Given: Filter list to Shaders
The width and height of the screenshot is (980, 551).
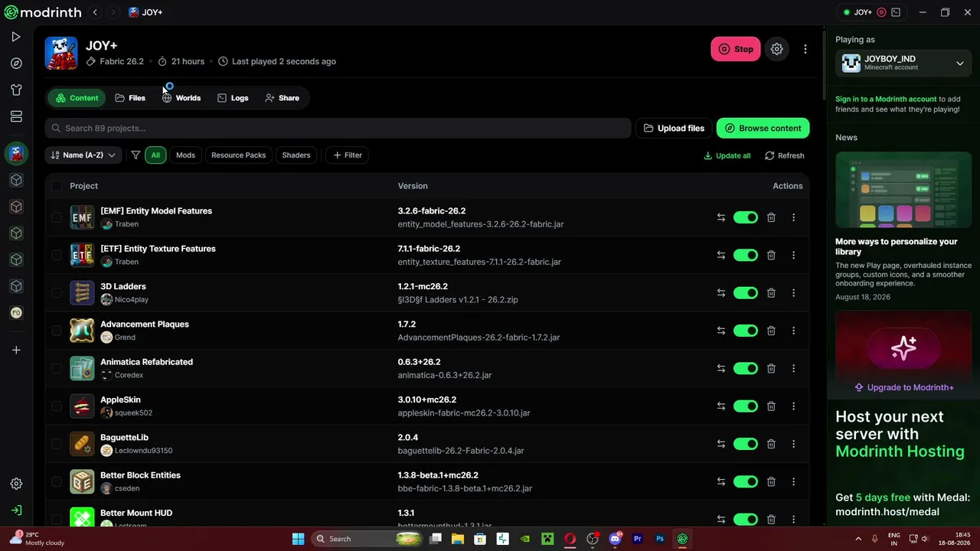Looking at the screenshot, I should pyautogui.click(x=296, y=155).
